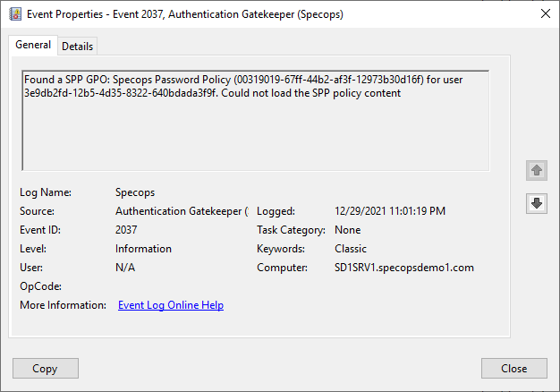This screenshot has height=392, width=560.
Task: Copy the event details
Action: click(46, 368)
